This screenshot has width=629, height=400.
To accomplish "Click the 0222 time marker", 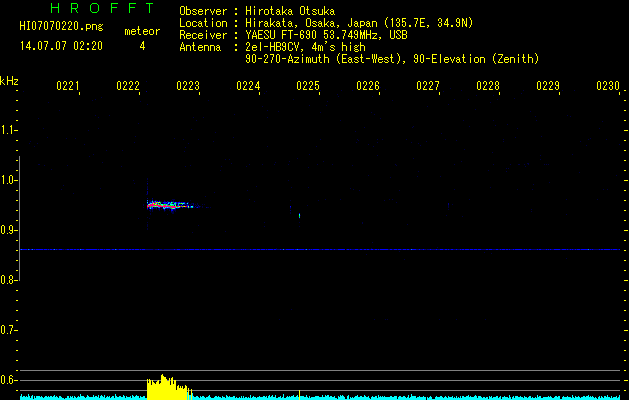I will pyautogui.click(x=128, y=86).
